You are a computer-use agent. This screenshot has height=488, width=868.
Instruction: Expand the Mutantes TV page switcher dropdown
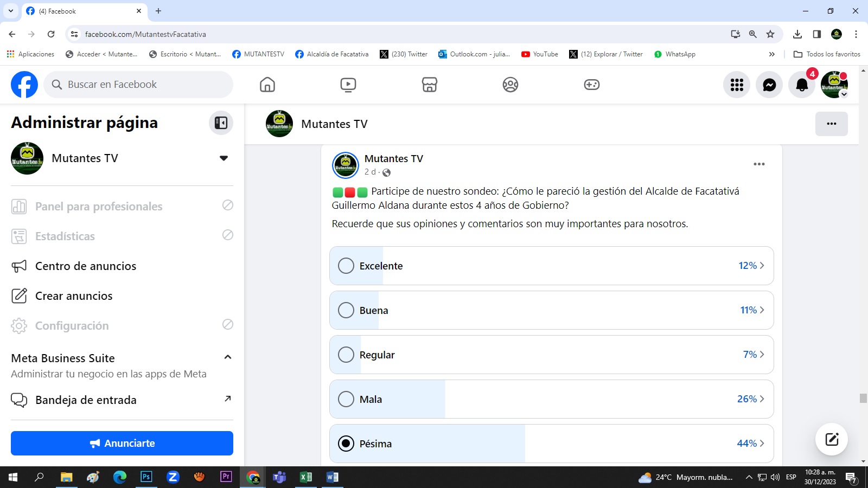click(224, 158)
